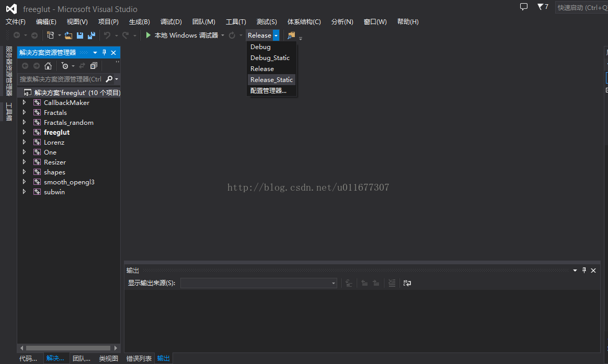Switch to the 错误列表 tab
The image size is (608, 364).
(139, 358)
